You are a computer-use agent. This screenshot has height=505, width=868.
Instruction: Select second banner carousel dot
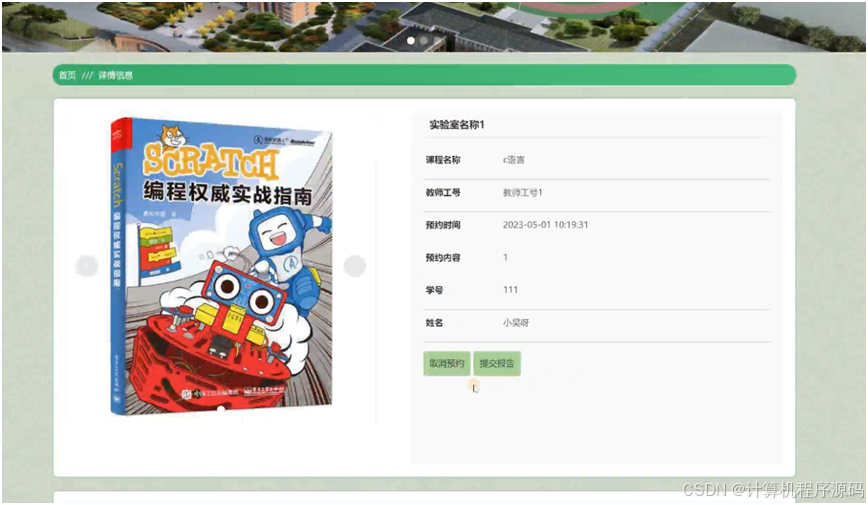click(x=423, y=40)
